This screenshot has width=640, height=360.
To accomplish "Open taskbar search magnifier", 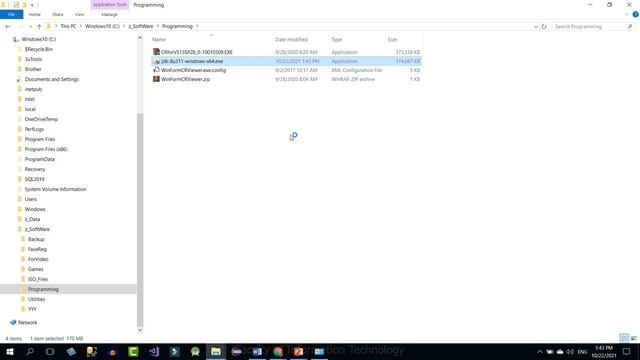I will [30, 351].
